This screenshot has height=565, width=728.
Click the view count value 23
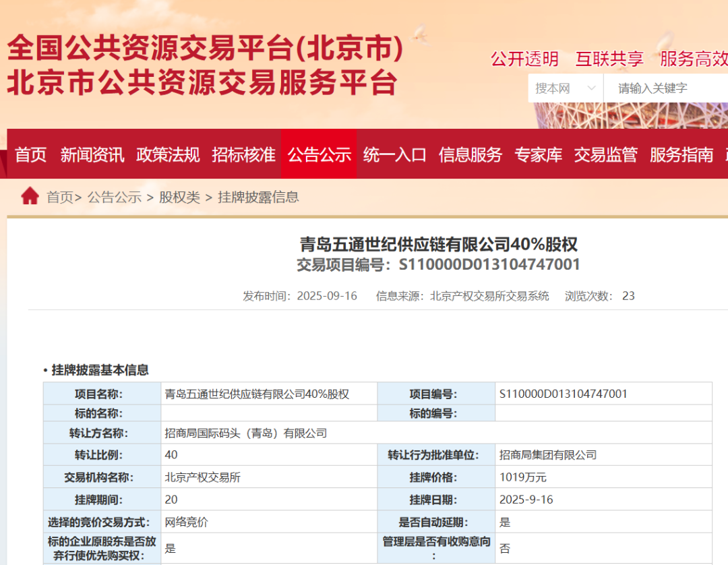pos(628,296)
